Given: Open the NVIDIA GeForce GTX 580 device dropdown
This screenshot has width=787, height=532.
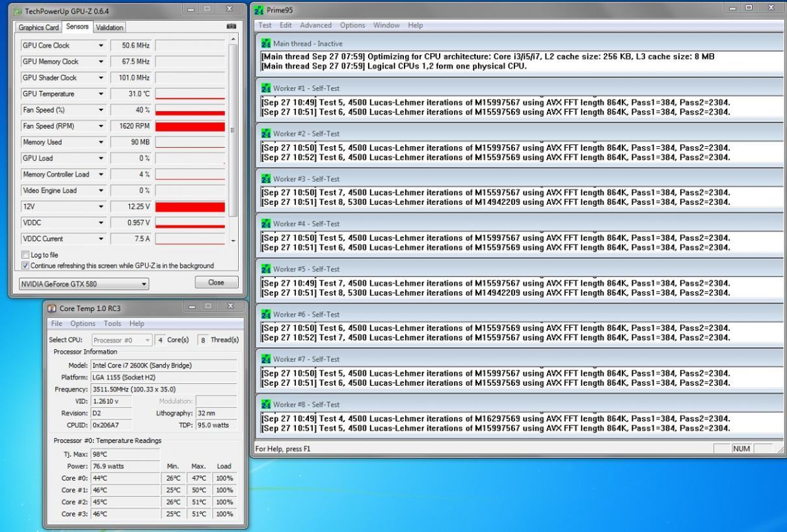Looking at the screenshot, I should click(84, 284).
